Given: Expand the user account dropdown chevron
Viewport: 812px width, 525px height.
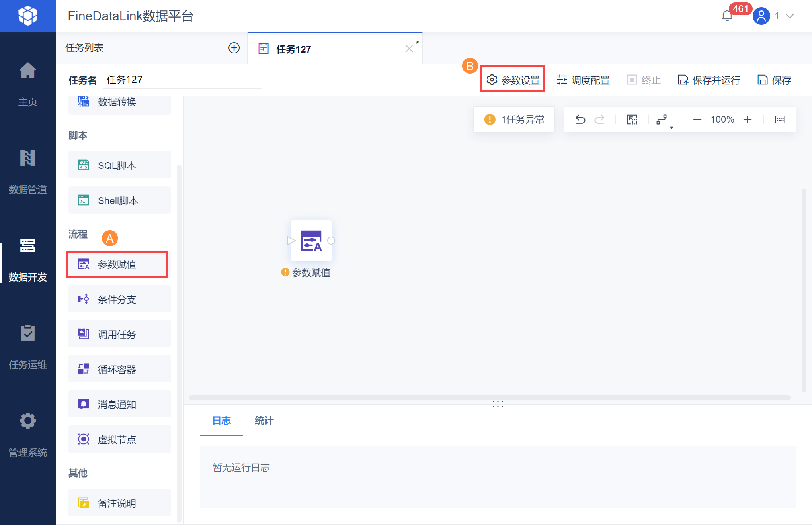Looking at the screenshot, I should point(790,16).
